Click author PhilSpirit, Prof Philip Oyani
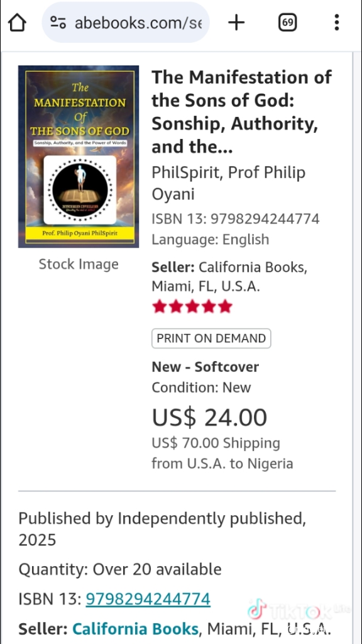 (x=228, y=183)
